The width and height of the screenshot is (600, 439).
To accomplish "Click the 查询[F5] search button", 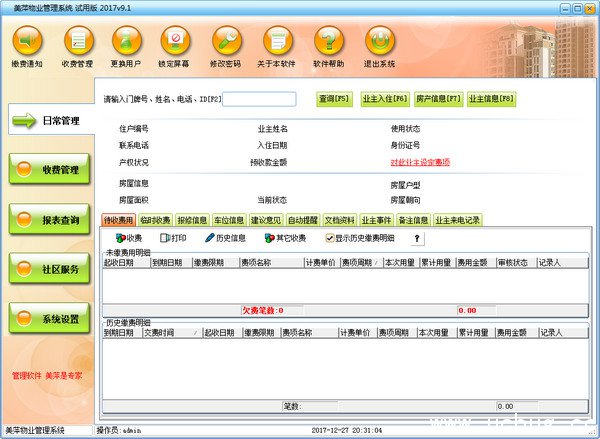I will (x=335, y=99).
